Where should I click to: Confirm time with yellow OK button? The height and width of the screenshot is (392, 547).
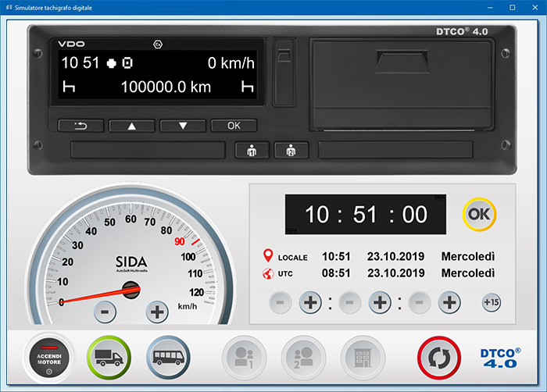[480, 212]
